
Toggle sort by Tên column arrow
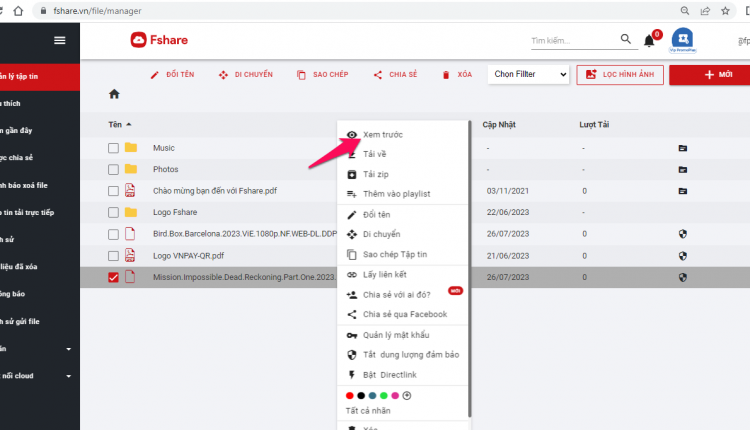pyautogui.click(x=129, y=124)
